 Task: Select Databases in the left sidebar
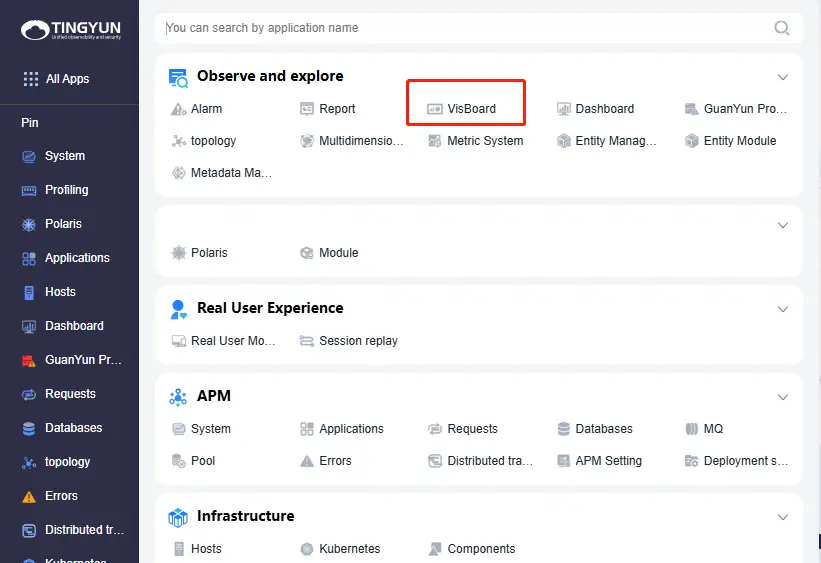coord(73,428)
